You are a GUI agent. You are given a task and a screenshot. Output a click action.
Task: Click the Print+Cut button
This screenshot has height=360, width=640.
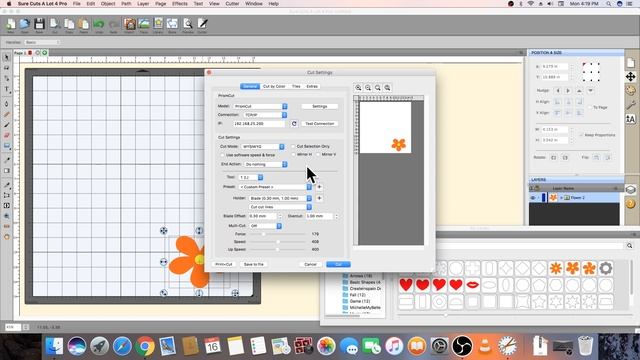[x=224, y=264]
